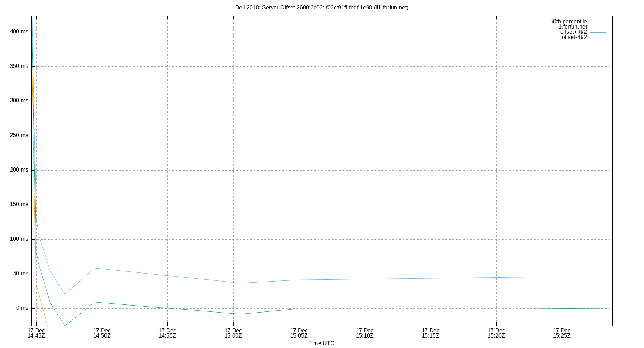Click the 17 Dec 14:45Z axis label
This screenshot has width=644, height=348.
point(36,333)
